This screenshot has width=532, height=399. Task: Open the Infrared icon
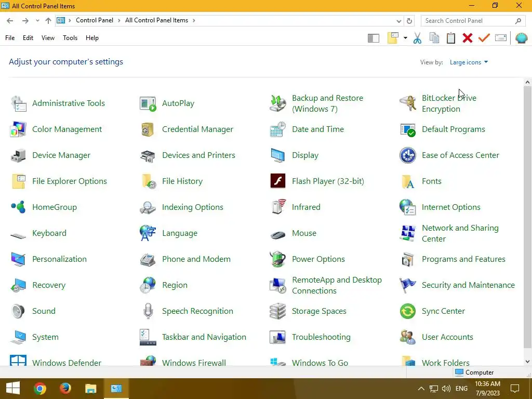pos(278,207)
